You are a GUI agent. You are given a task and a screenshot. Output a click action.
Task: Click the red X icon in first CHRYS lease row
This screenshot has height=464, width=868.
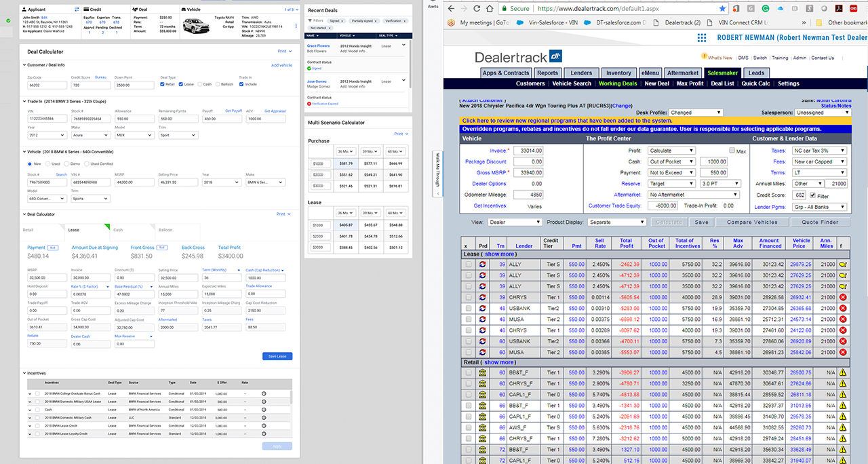(843, 297)
